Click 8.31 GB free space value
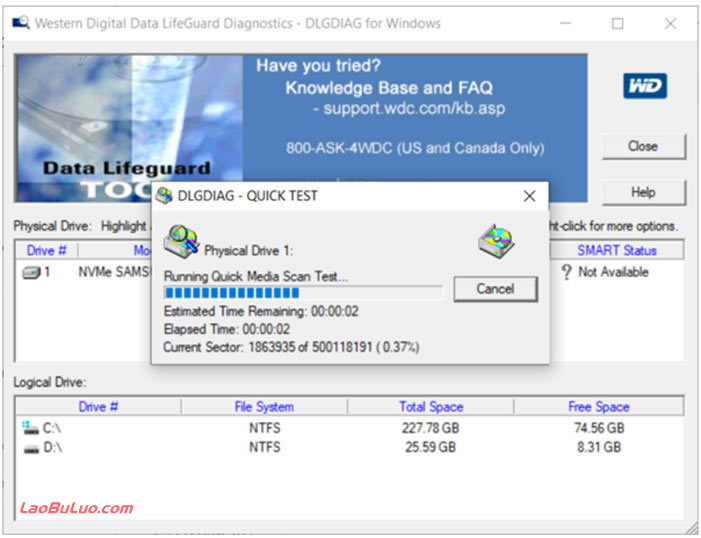 pos(599,447)
